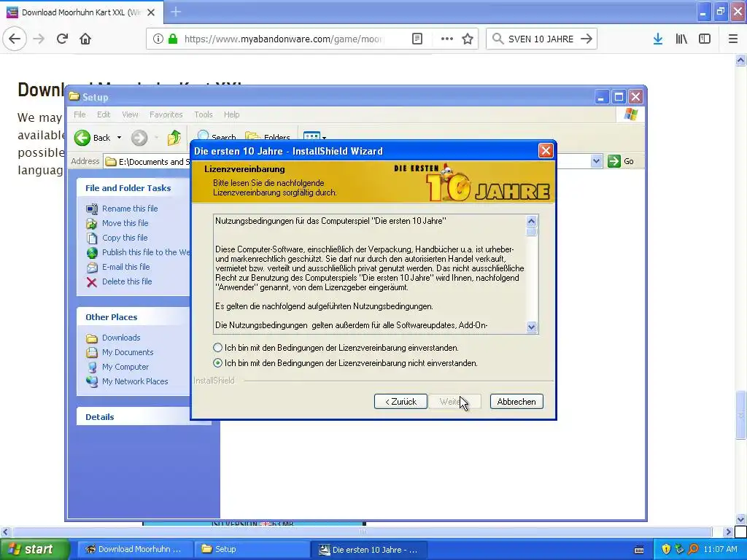Image resolution: width=747 pixels, height=560 pixels.
Task: Toggle reader view in address bar
Action: coord(417,39)
